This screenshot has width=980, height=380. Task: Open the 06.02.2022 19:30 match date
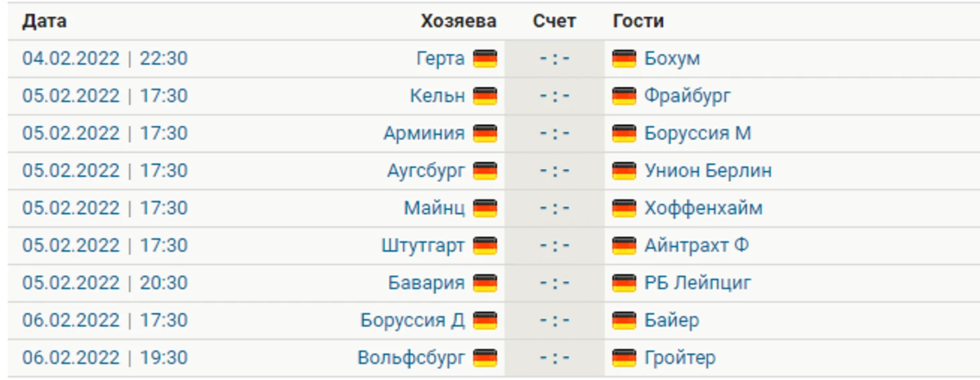tap(105, 358)
